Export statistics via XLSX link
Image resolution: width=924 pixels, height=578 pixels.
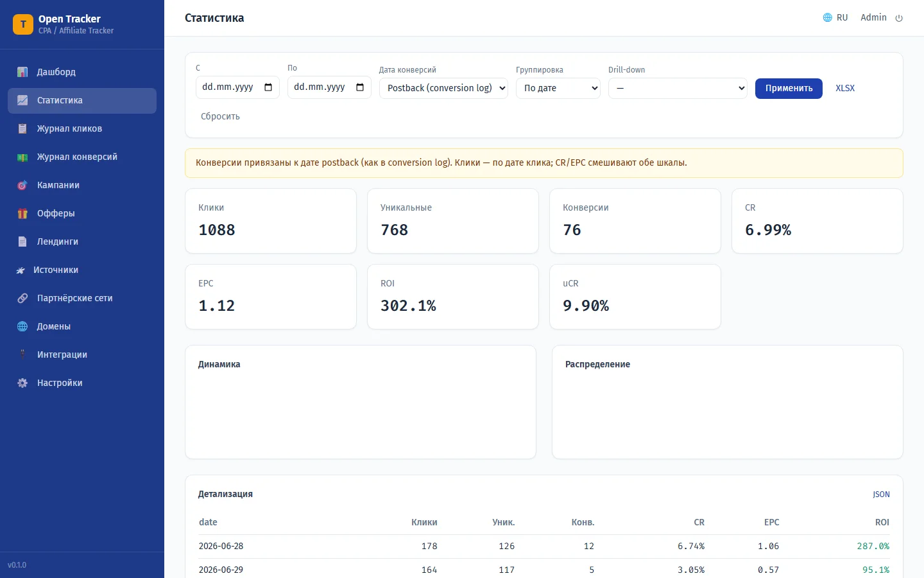coord(845,88)
